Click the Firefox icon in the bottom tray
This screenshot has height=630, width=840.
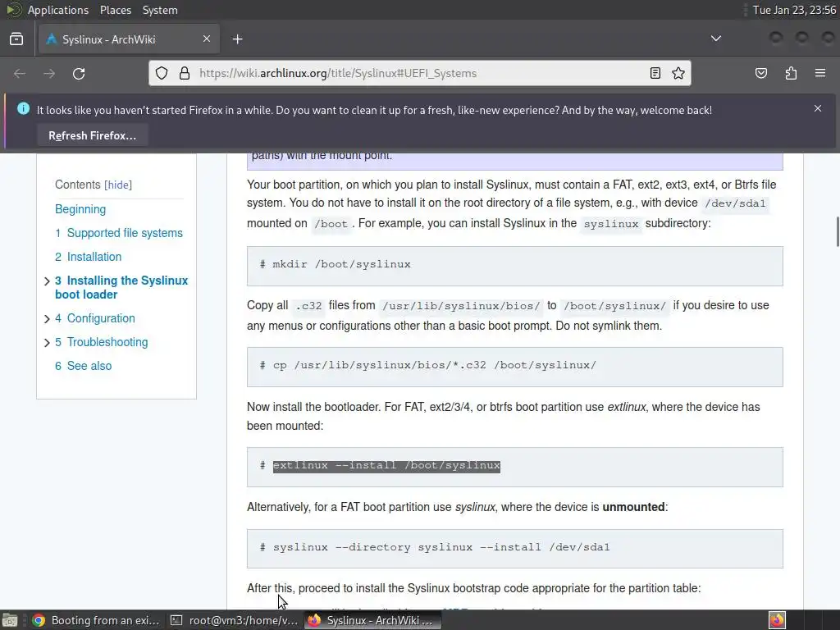pos(777,620)
